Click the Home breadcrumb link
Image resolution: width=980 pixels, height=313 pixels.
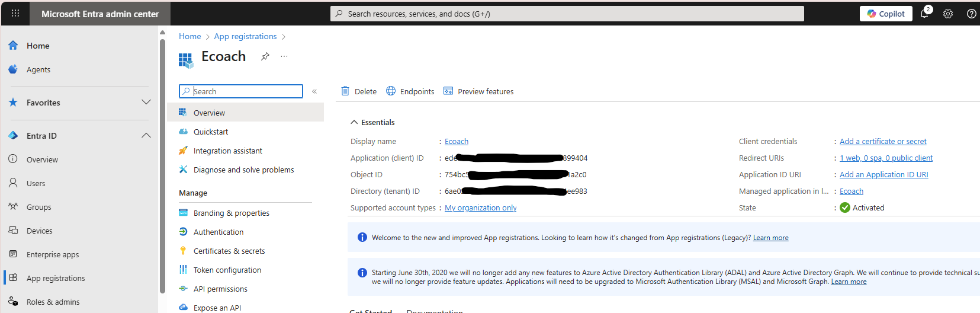(190, 36)
